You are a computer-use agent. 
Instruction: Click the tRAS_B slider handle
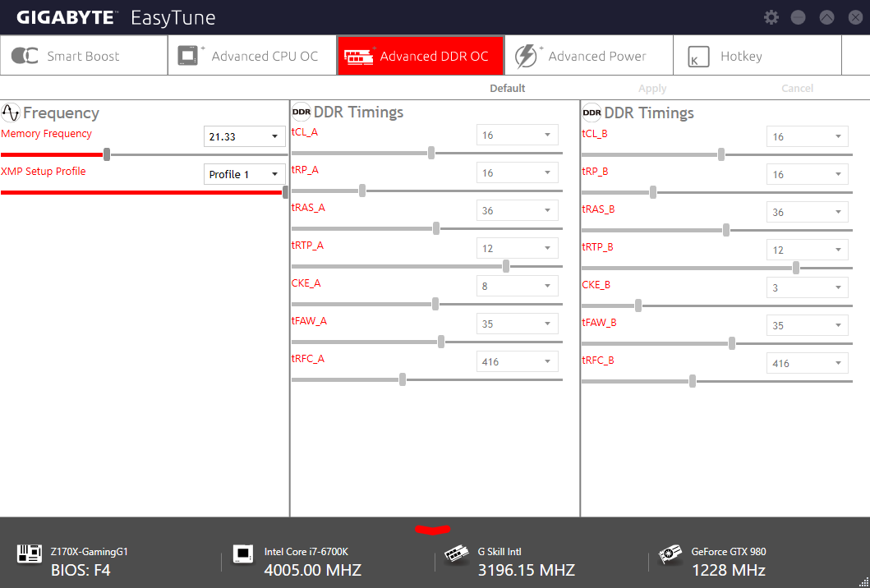726,230
